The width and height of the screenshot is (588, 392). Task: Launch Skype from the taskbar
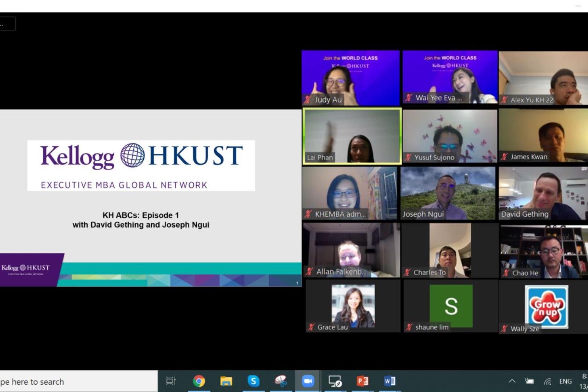click(x=253, y=381)
